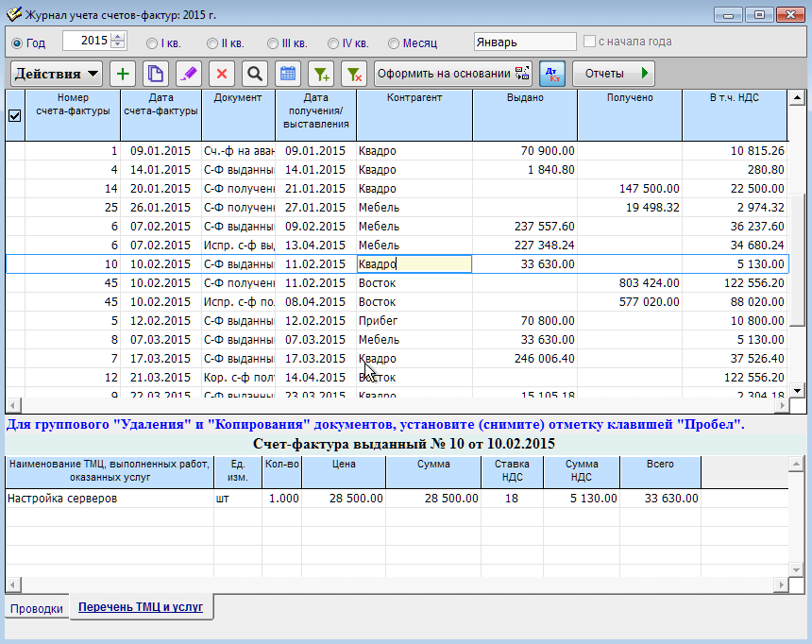Click the copy document icon
This screenshot has height=644, width=812.
click(156, 74)
